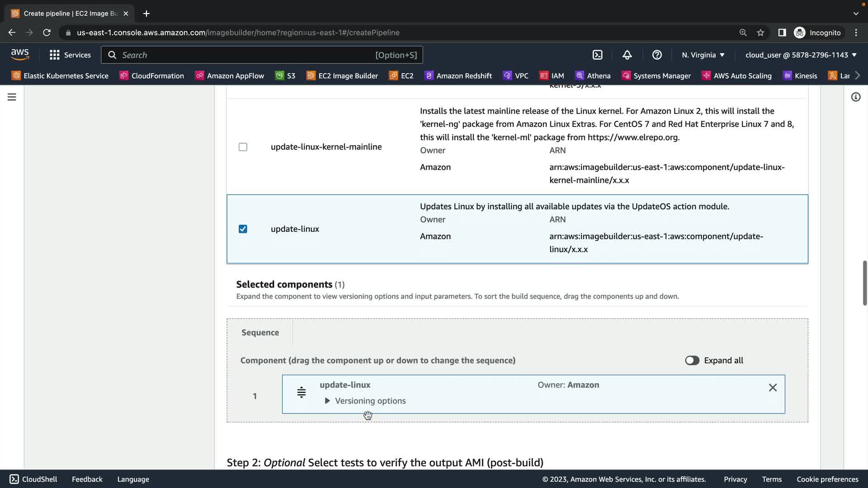Uncheck the update-linux component checkbox
This screenshot has height=488, width=868.
coord(243,229)
